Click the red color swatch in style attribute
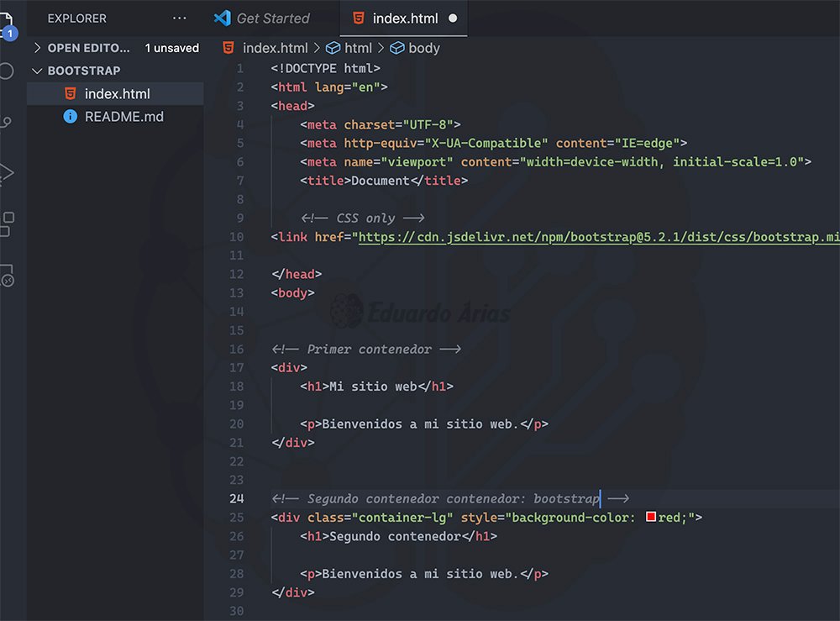The image size is (840, 621). pos(650,518)
